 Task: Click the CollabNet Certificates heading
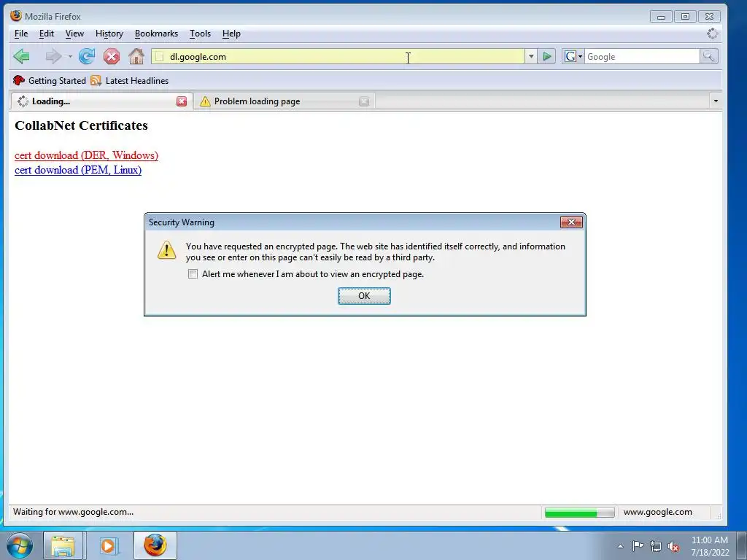(x=81, y=125)
